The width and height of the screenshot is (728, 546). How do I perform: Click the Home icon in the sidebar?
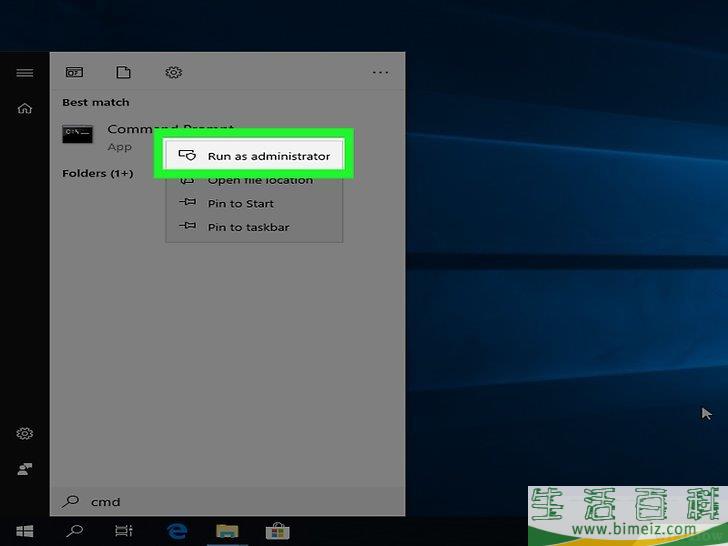(x=25, y=109)
